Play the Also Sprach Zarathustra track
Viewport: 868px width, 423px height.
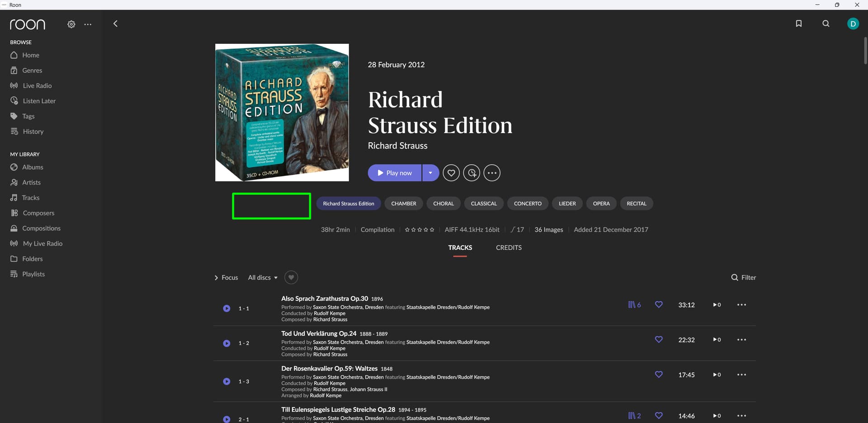coord(226,309)
